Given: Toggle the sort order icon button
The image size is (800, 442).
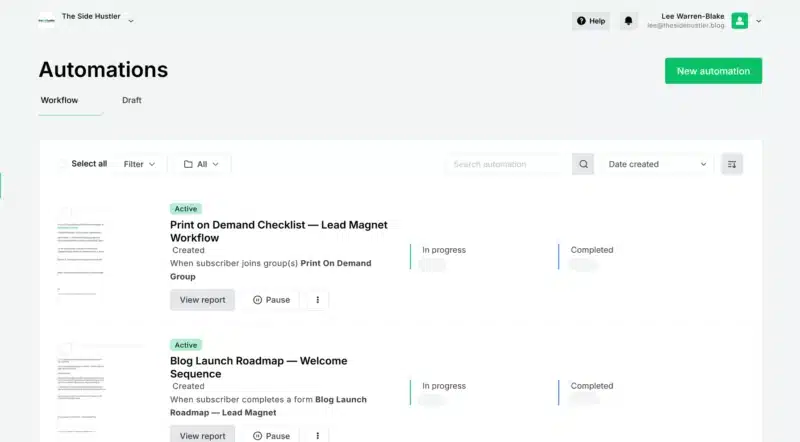Looking at the screenshot, I should [732, 164].
